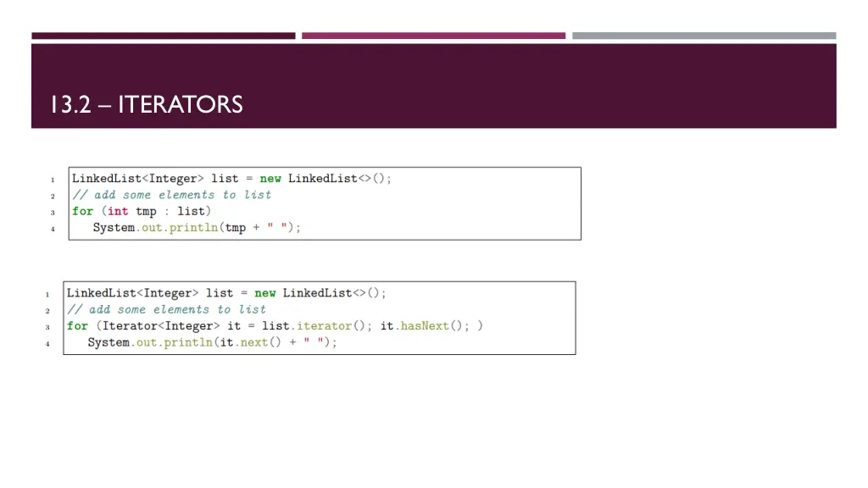Click the 'for (int tmp : list)' line
This screenshot has width=868, height=488.
(142, 211)
